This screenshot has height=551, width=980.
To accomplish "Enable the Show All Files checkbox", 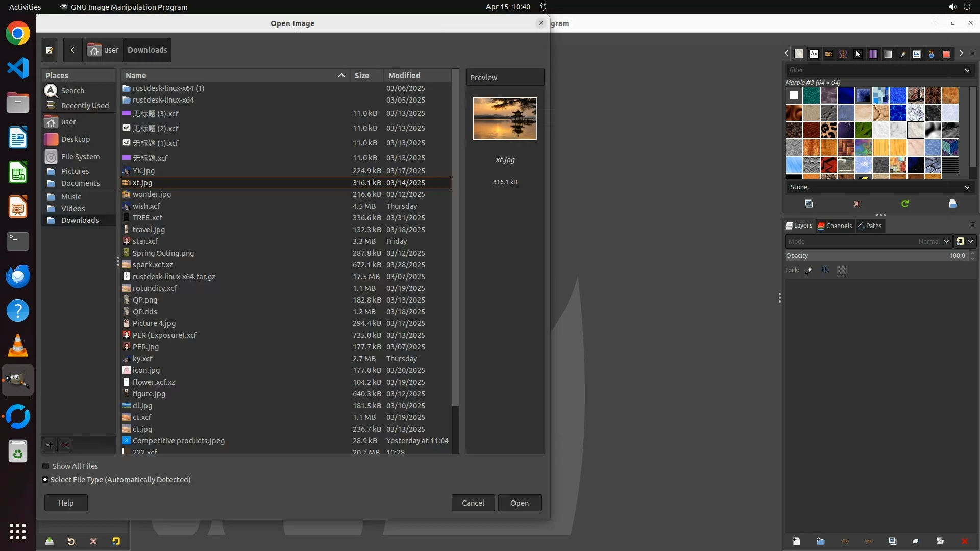I will click(x=46, y=466).
